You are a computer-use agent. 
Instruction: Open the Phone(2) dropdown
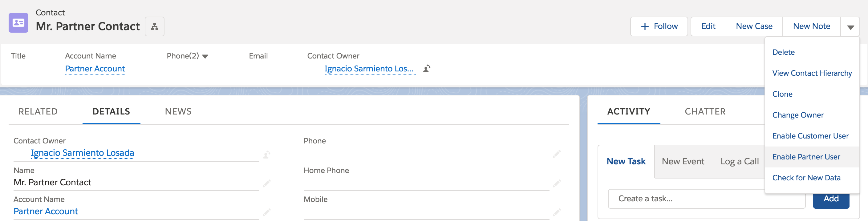[x=206, y=56]
